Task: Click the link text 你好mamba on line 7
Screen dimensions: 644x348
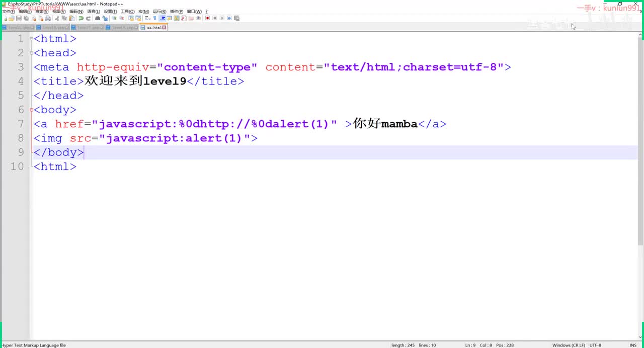Action: coord(385,124)
